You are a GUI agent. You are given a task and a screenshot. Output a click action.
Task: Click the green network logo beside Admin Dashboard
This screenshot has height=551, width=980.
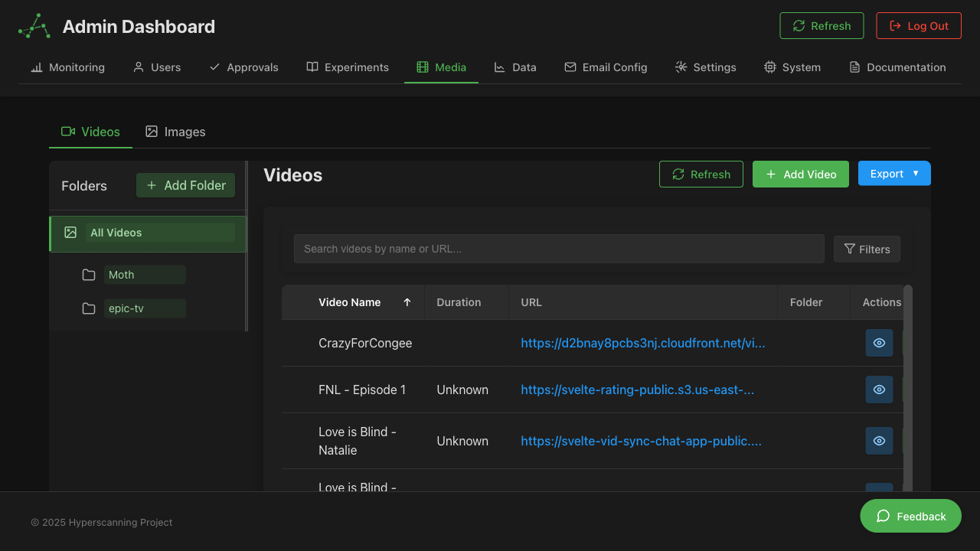pyautogui.click(x=33, y=25)
